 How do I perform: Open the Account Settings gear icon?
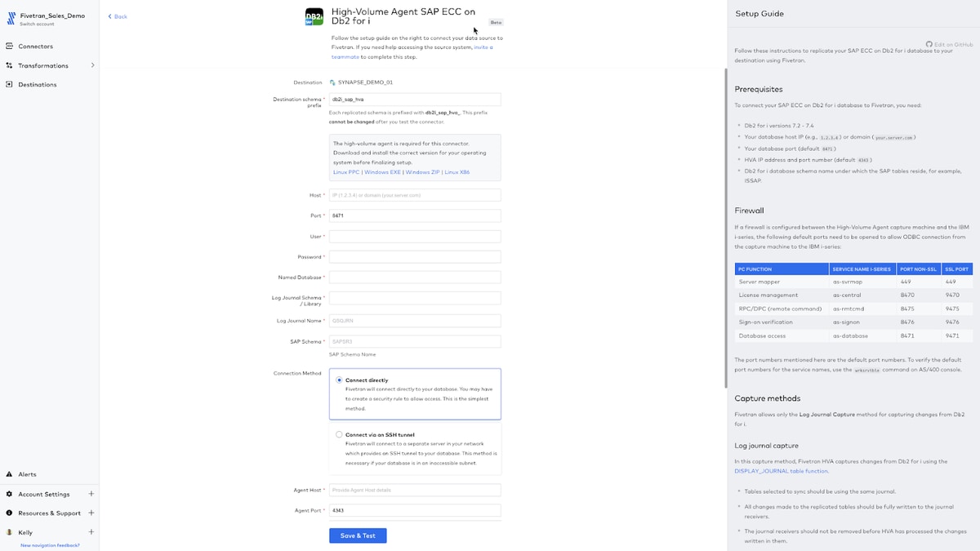pos(9,494)
